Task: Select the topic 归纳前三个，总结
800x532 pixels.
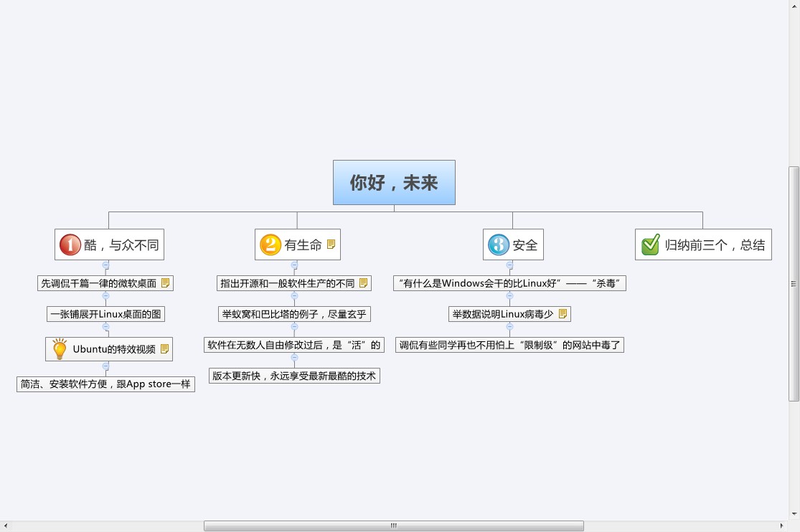Action: 703,244
